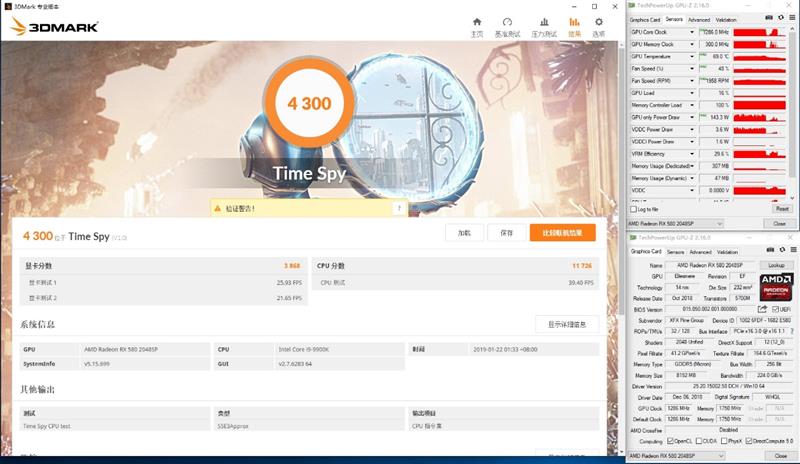
Task: Toggle the UEFI checkbox
Action: tap(776, 310)
